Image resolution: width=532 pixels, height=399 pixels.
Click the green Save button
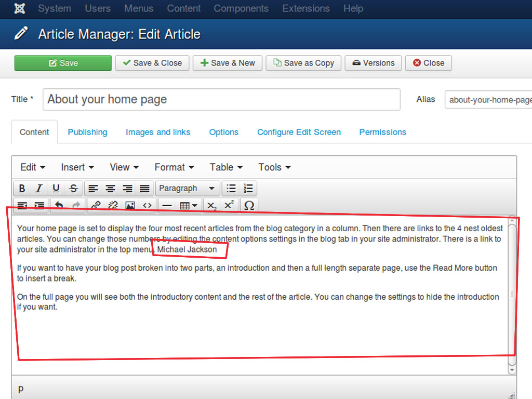[x=63, y=63]
